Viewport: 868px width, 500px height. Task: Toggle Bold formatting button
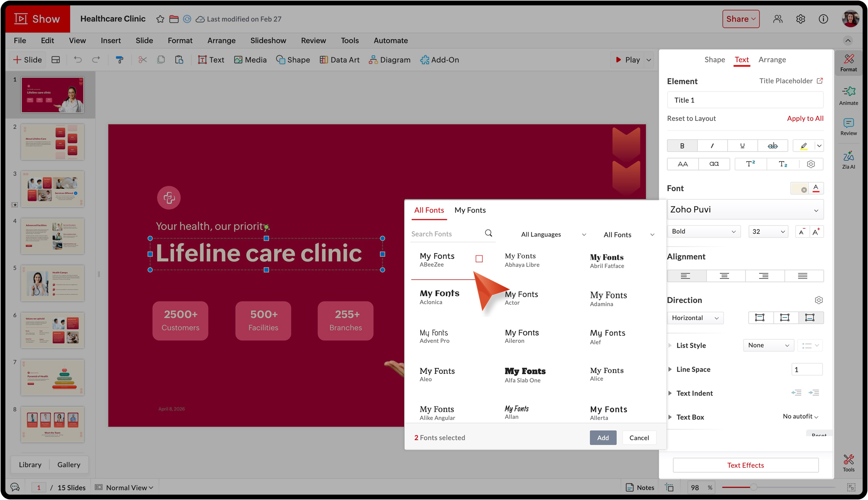coord(682,146)
